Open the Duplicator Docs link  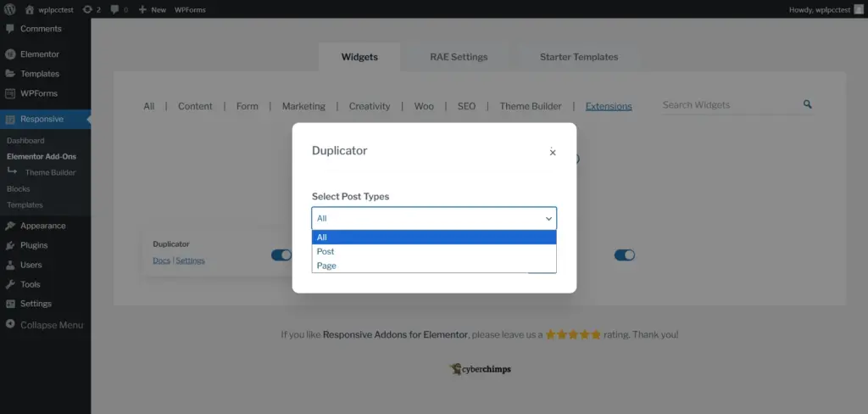161,260
